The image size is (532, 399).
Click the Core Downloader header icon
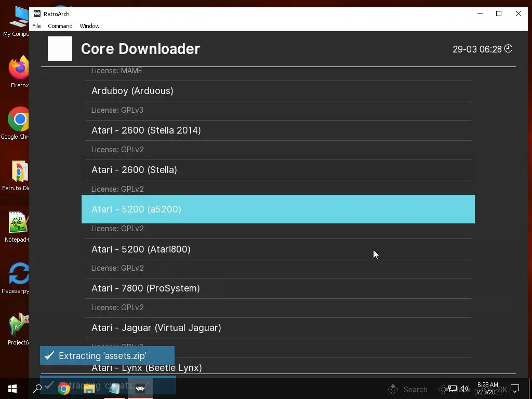60,48
